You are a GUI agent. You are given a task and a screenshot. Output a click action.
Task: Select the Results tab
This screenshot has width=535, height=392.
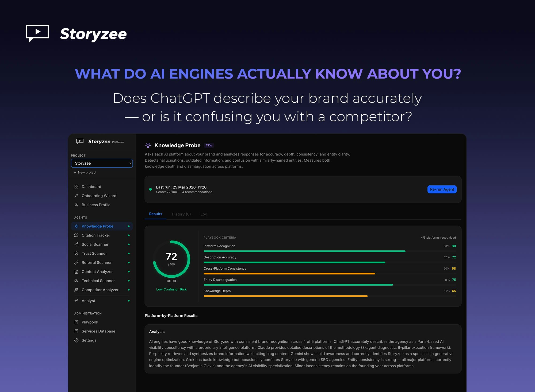click(x=155, y=214)
